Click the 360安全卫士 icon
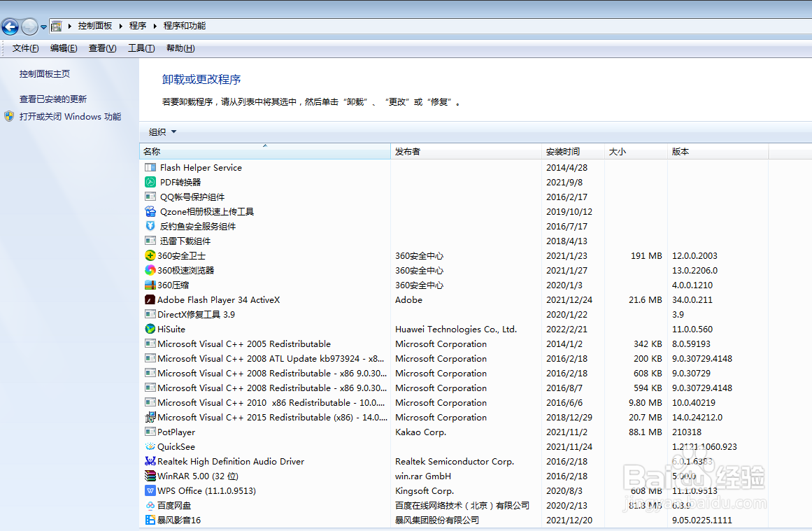812x531 pixels. (x=150, y=255)
